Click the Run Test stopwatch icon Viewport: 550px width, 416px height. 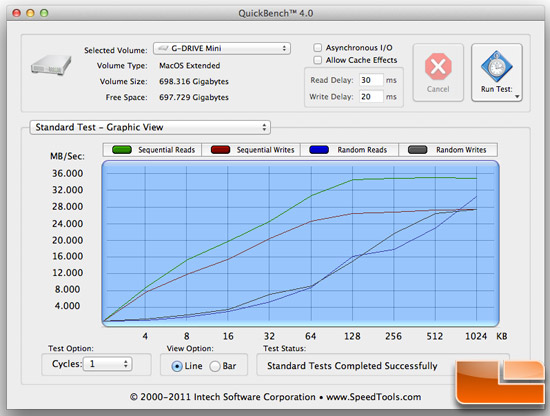pos(496,67)
